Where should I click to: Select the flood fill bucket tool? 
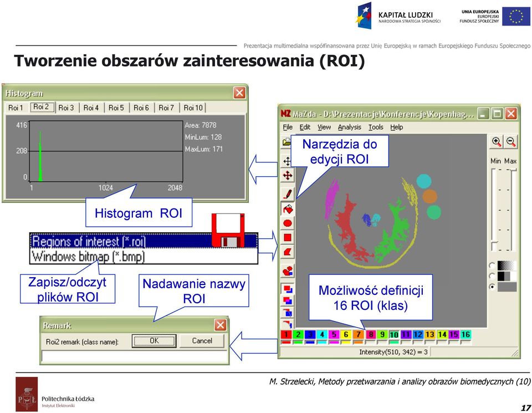pos(288,209)
